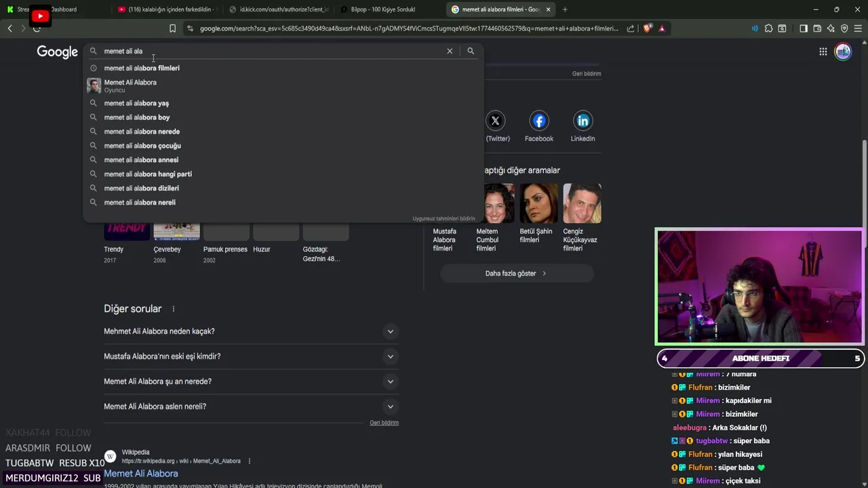The width and height of the screenshot is (868, 488).
Task: Clear the Google search box text
Action: tap(450, 51)
